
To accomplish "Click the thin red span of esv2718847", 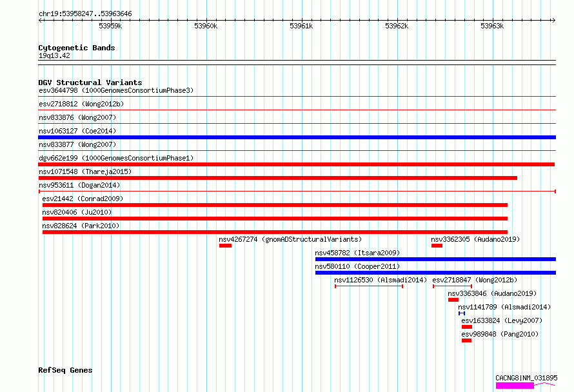I will tap(453, 286).
